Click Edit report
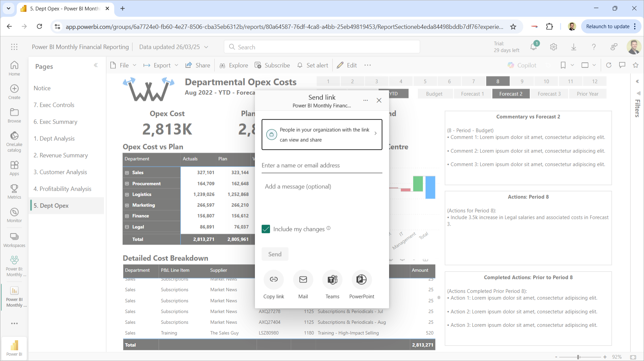644x361 pixels. point(347,65)
